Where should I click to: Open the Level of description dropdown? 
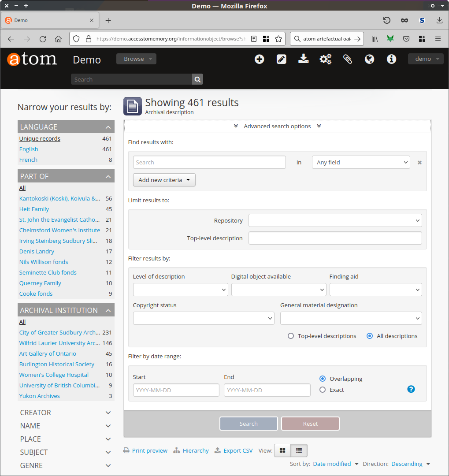coord(180,290)
